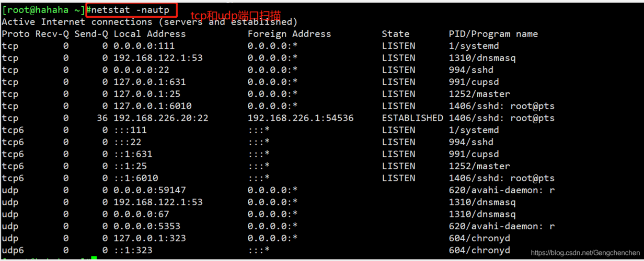
Task: Click foreign address "192.168.226.1:54536"
Action: pos(301,118)
